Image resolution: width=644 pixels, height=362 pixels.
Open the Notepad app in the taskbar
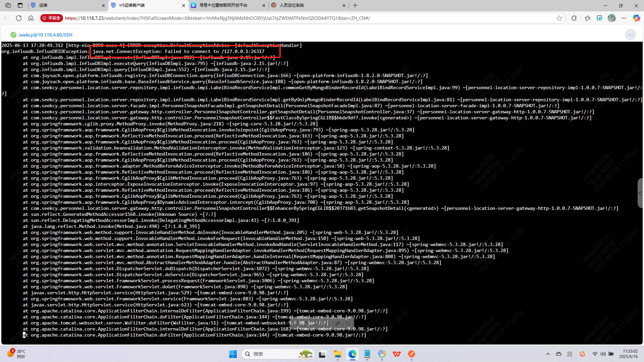click(x=367, y=354)
